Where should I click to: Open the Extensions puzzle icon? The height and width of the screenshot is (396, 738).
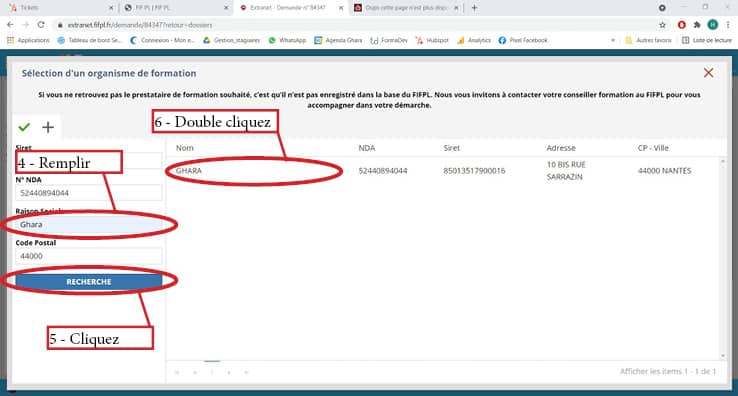point(697,24)
